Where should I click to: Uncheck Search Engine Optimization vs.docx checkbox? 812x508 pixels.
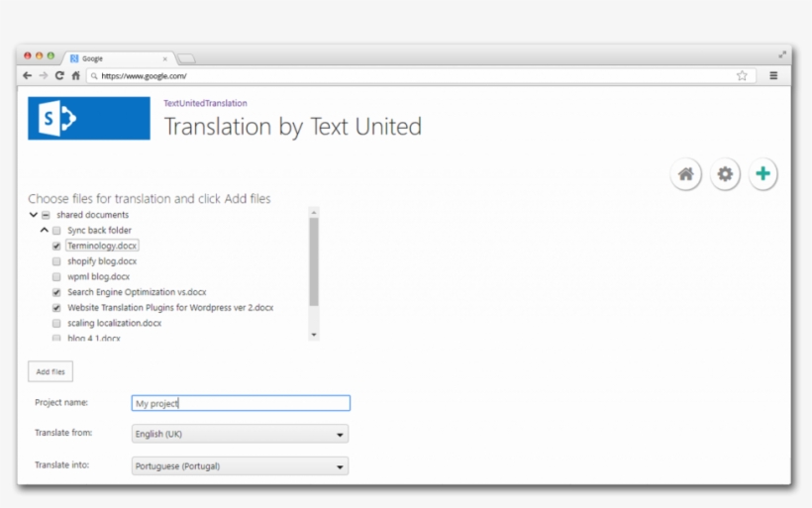coord(56,292)
